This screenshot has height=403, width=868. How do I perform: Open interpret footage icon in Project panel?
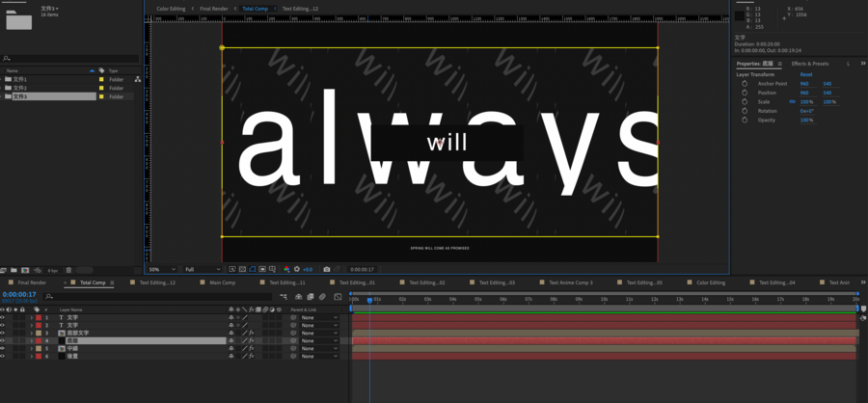point(3,270)
